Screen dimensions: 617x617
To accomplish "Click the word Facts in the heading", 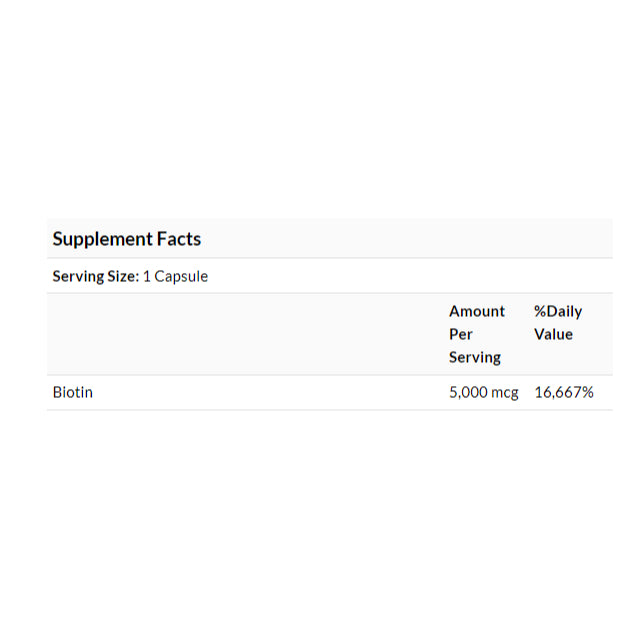I will coord(179,239).
